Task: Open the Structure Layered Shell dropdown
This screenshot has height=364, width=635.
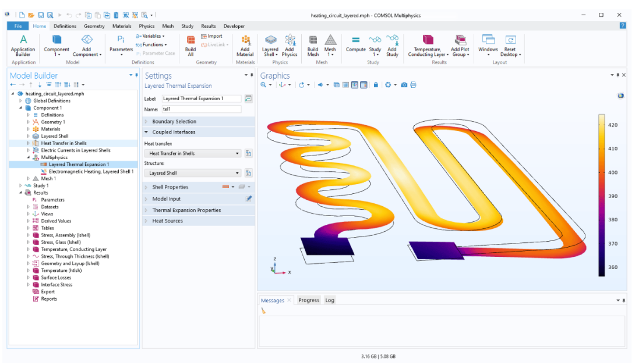Action: (192, 173)
